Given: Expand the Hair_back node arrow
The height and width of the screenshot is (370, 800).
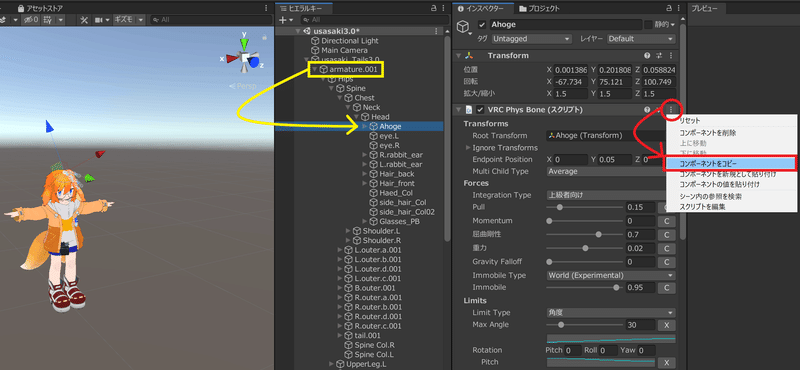Looking at the screenshot, I should click(365, 174).
